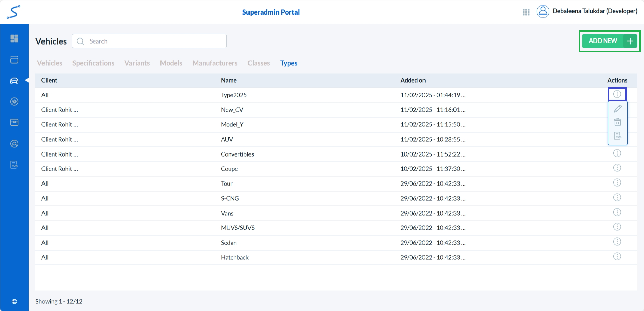This screenshot has width=644, height=311.
Task: Open the actions menu for the Sedan row
Action: pyautogui.click(x=617, y=242)
